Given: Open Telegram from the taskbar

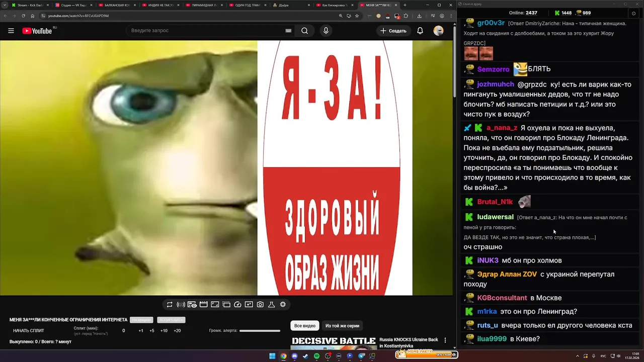Looking at the screenshot, I should [361, 356].
